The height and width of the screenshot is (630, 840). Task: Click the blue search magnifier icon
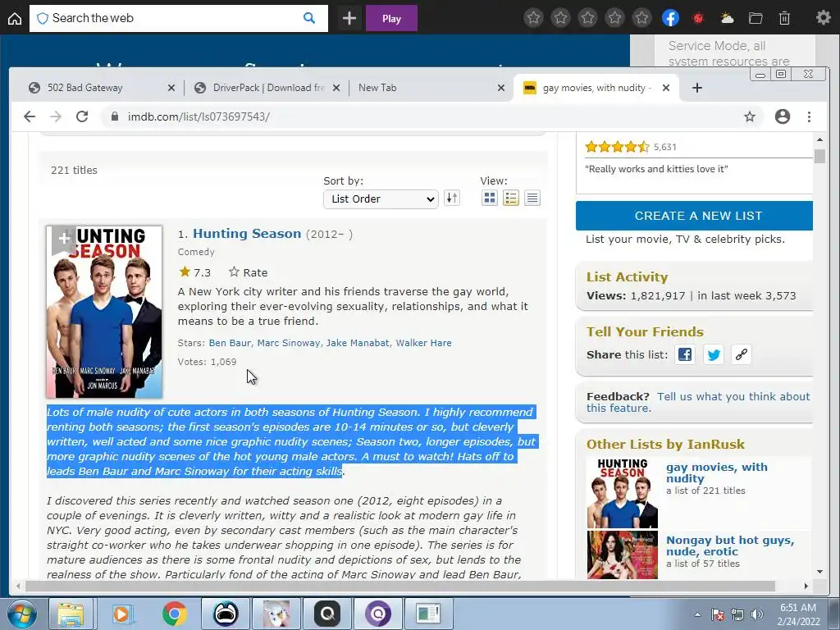(309, 18)
